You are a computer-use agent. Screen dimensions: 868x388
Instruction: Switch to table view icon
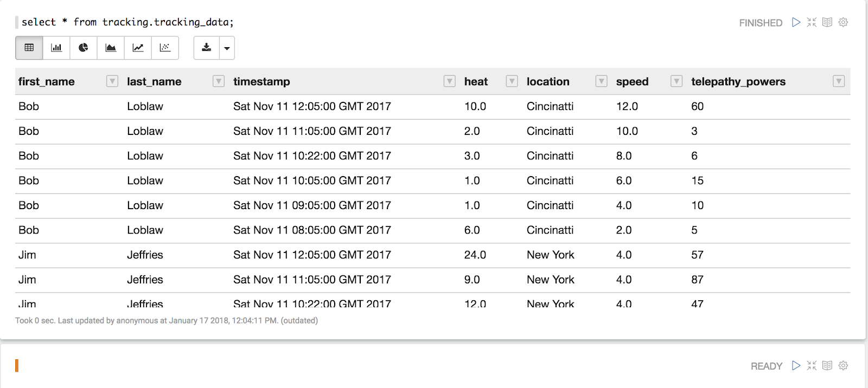tap(29, 48)
